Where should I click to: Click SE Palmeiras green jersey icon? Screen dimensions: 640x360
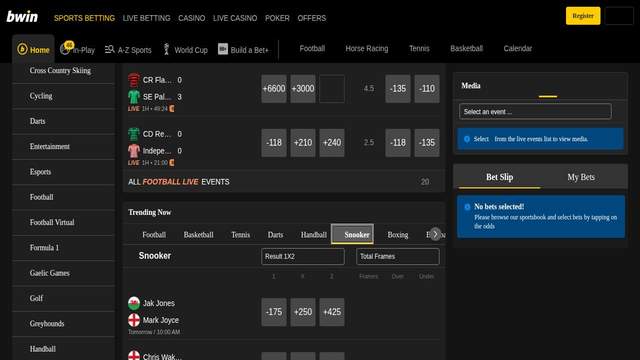pyautogui.click(x=134, y=97)
